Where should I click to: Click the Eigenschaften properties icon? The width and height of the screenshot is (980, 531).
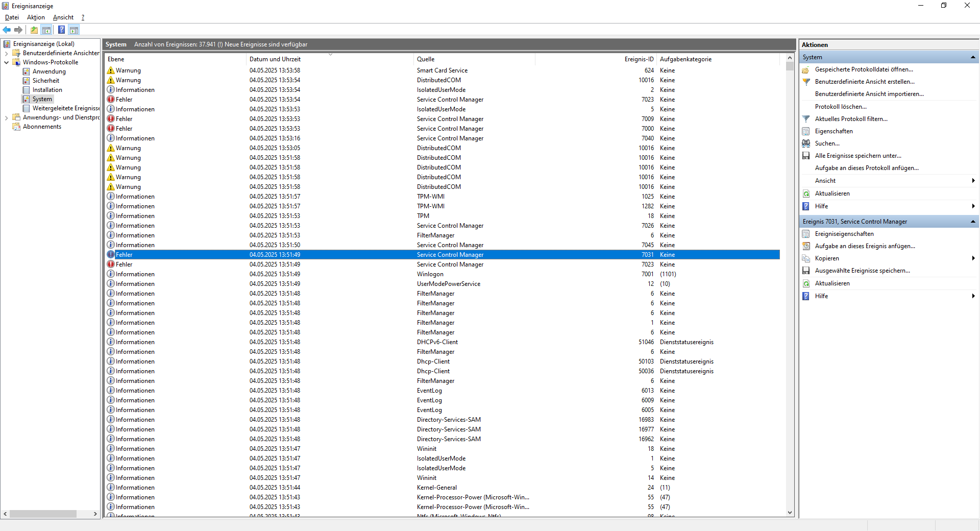click(806, 131)
